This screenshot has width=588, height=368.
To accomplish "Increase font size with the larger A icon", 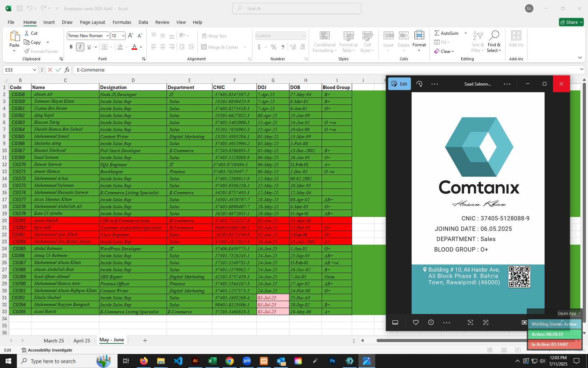I will (x=131, y=35).
